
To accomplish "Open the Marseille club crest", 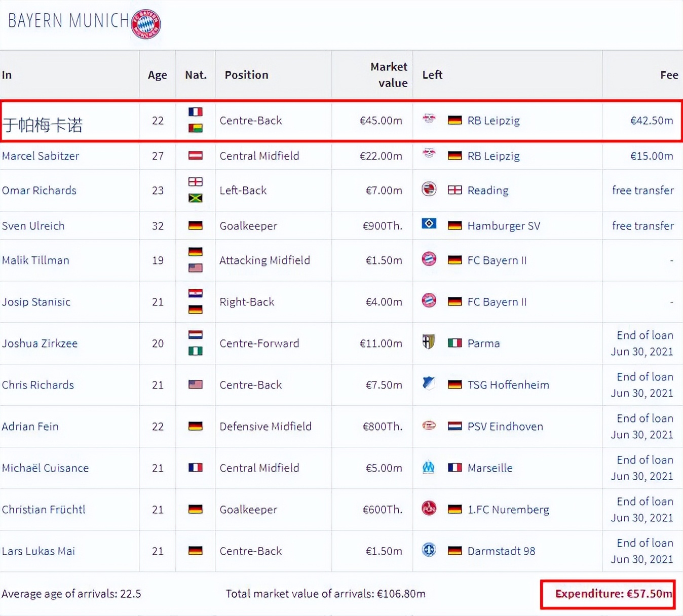I will tap(429, 467).
